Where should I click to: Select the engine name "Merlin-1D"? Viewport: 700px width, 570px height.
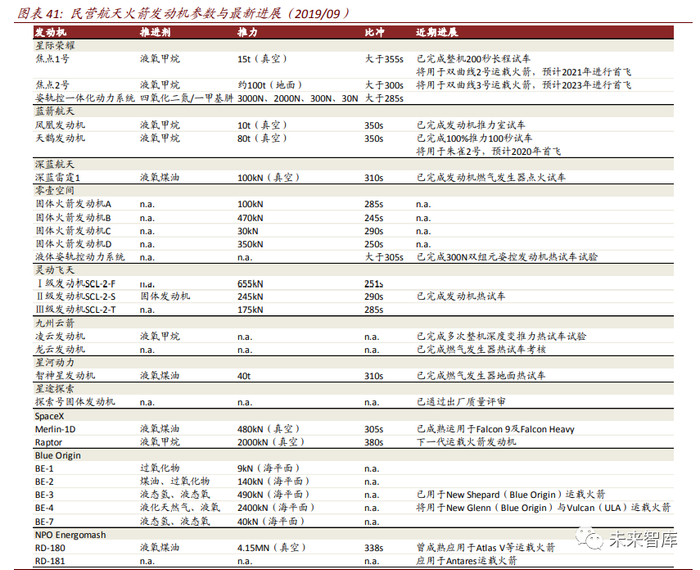[x=55, y=429]
